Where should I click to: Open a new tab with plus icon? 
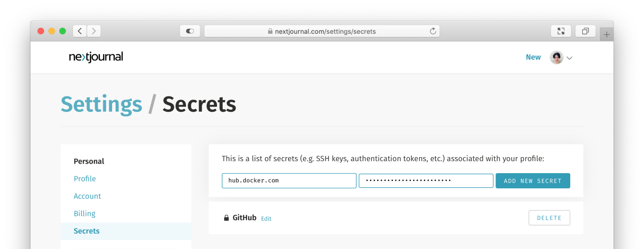tap(606, 35)
